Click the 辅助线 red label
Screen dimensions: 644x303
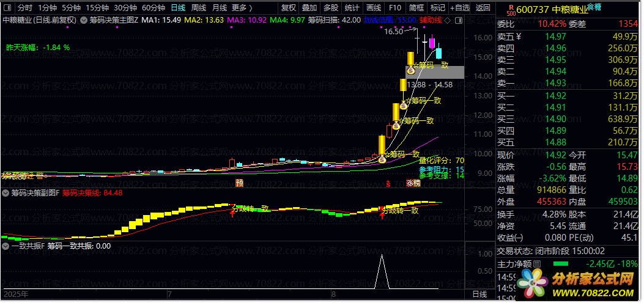pyautogui.click(x=431, y=20)
